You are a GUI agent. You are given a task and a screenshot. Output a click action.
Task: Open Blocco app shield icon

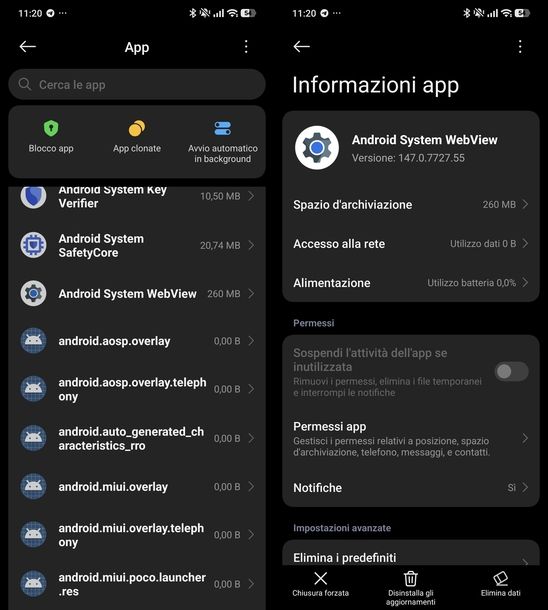(51, 128)
